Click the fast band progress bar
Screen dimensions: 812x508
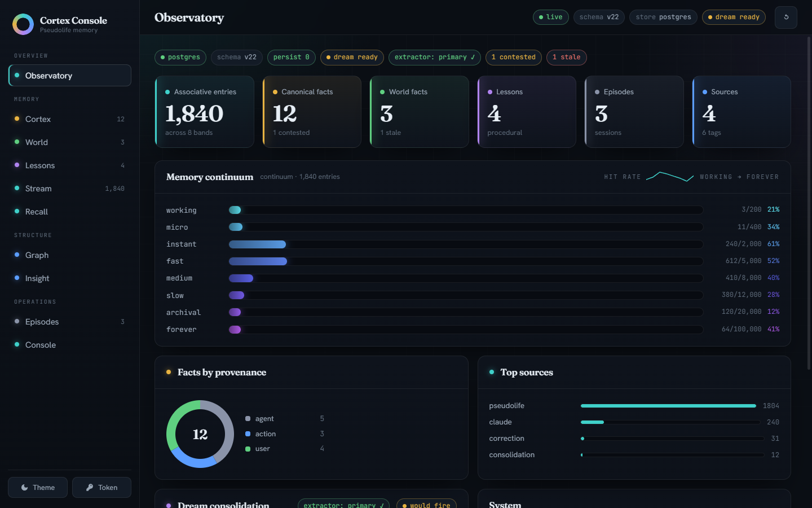[466, 261]
